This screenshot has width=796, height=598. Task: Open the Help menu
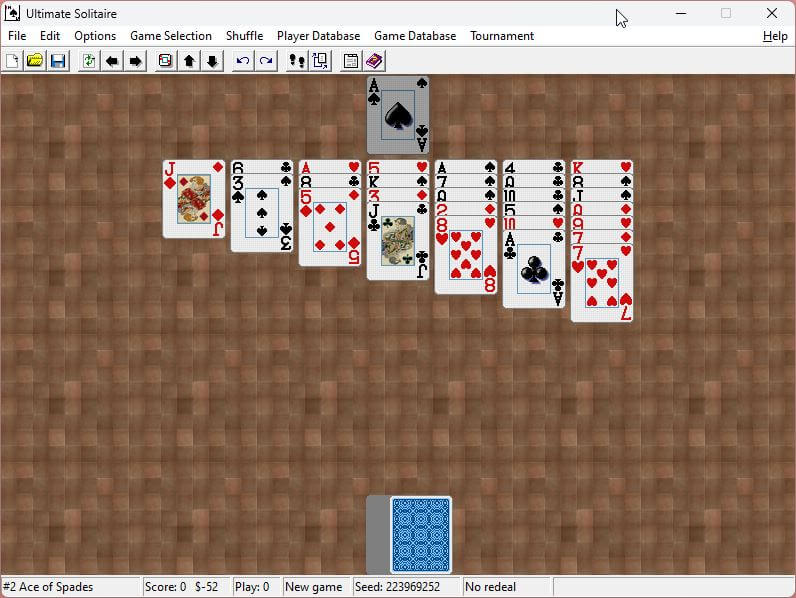pyautogui.click(x=775, y=36)
